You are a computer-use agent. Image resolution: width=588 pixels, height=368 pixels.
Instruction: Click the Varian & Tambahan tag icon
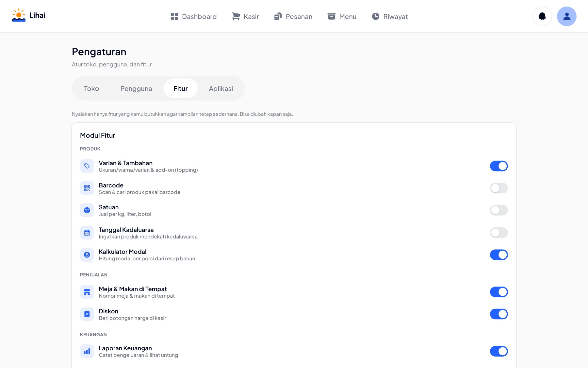(x=87, y=166)
